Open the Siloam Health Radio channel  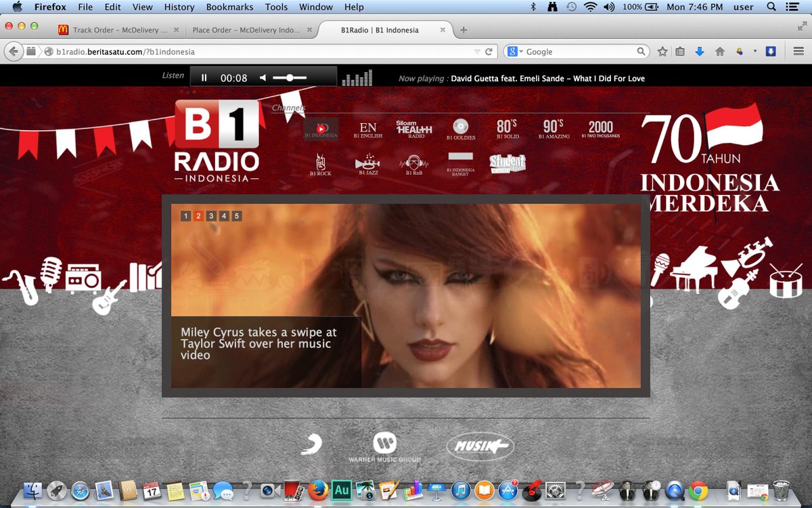tap(413, 129)
